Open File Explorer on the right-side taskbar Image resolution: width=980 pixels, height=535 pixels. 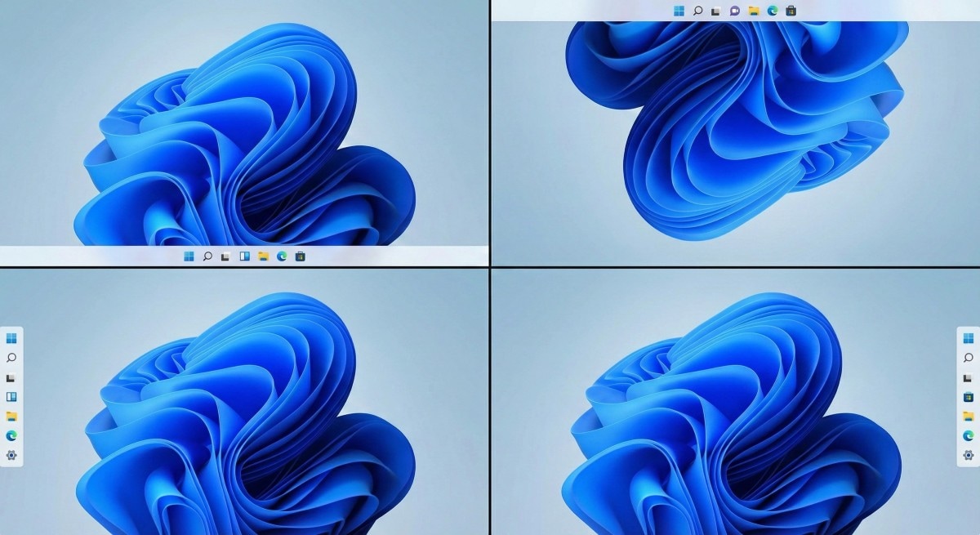tap(969, 416)
